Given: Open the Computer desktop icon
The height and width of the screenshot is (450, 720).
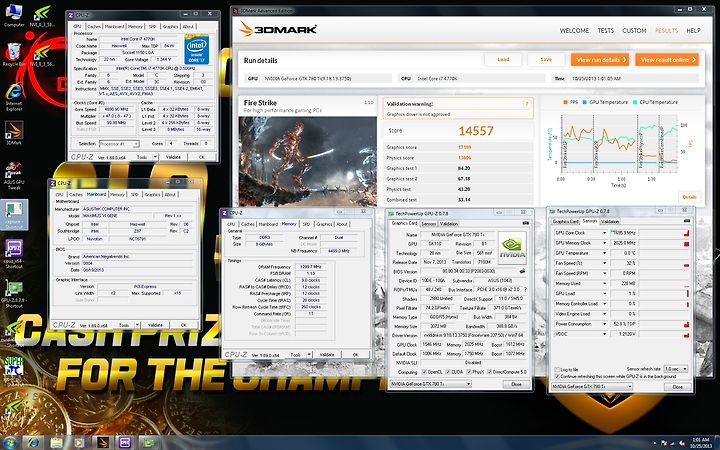Looking at the screenshot, I should (x=14, y=15).
